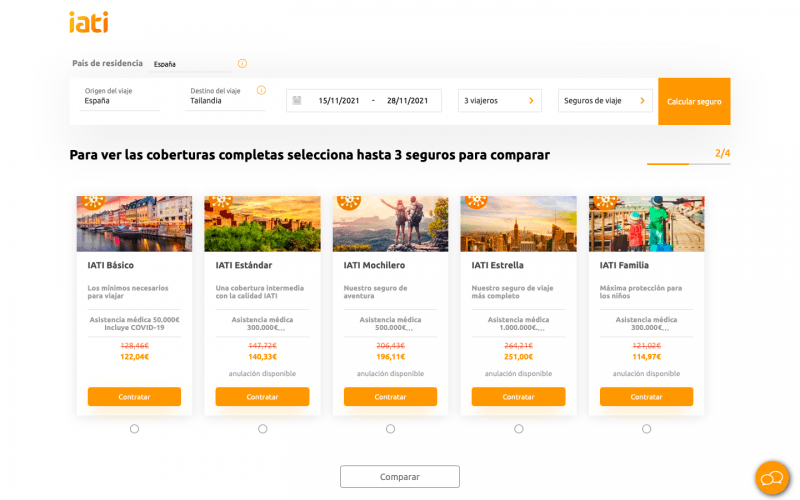Click price 122,04€ on Básico
The width and height of the screenshot is (800, 500).
[x=134, y=357]
